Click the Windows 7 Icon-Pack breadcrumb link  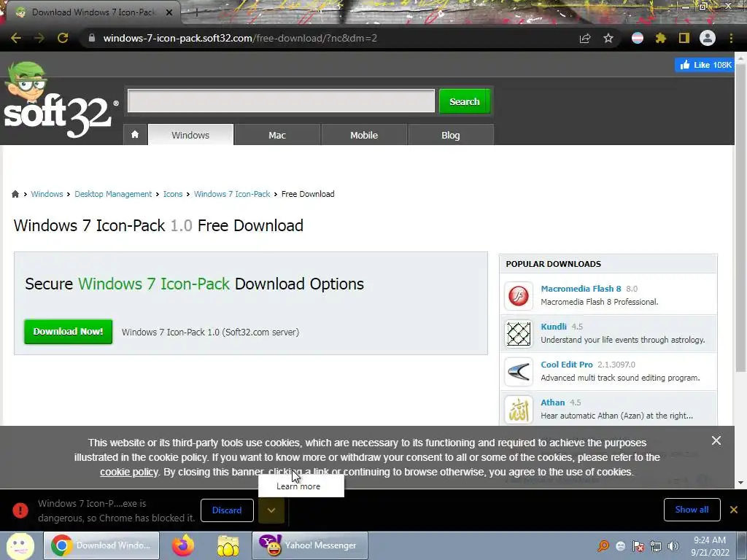[x=232, y=194]
